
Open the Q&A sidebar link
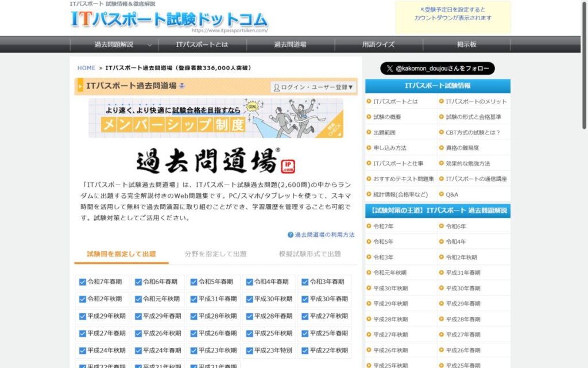tap(452, 194)
